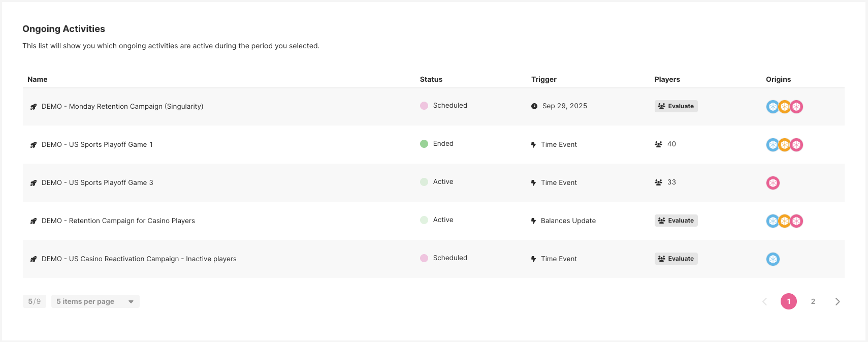
Task: Click blue origin icon in Playoff Game 1 row
Action: pyautogui.click(x=772, y=145)
